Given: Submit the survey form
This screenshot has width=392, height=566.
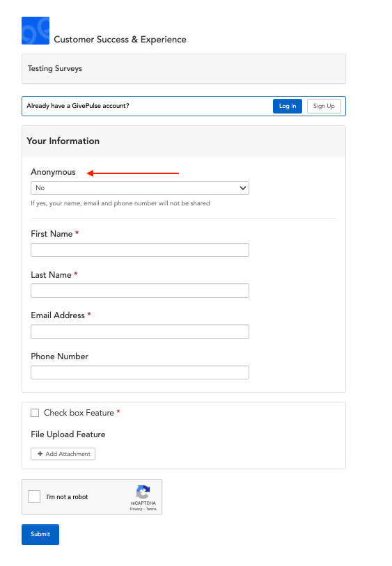Looking at the screenshot, I should [40, 534].
